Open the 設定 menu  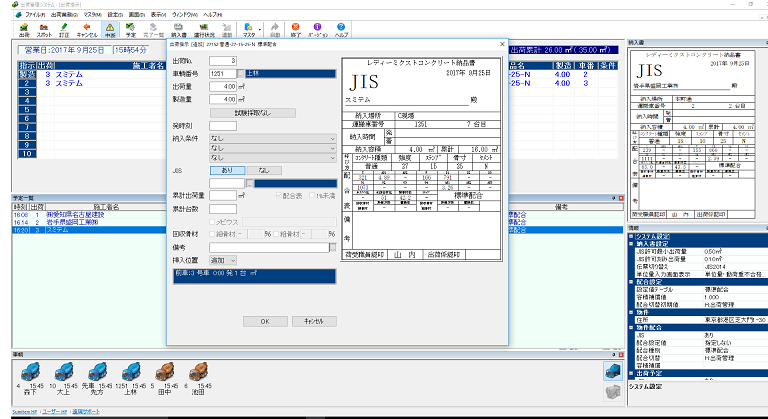(115, 15)
